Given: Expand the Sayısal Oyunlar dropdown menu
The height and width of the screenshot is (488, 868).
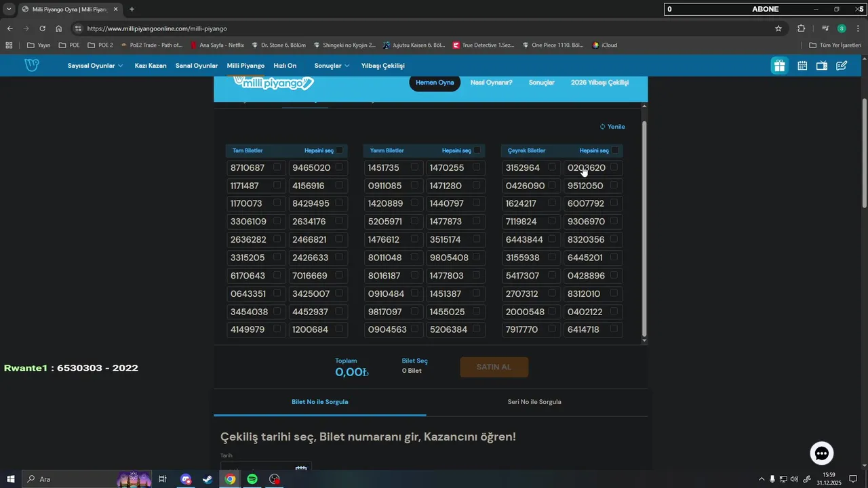Looking at the screenshot, I should tap(95, 66).
